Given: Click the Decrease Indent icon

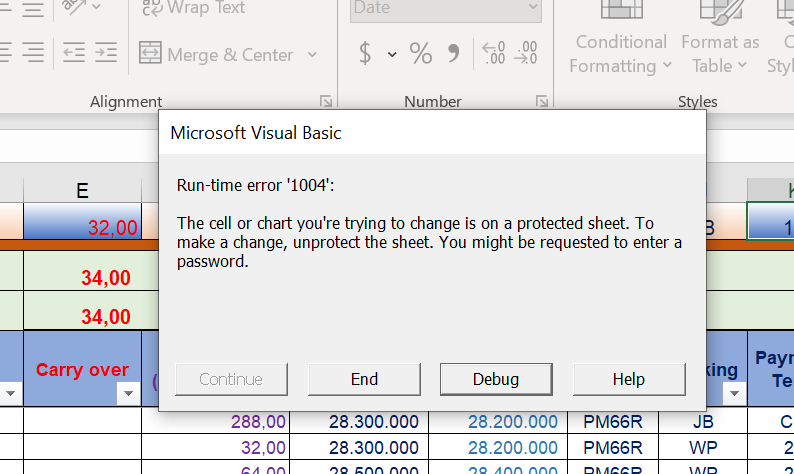Looking at the screenshot, I should click(x=73, y=53).
